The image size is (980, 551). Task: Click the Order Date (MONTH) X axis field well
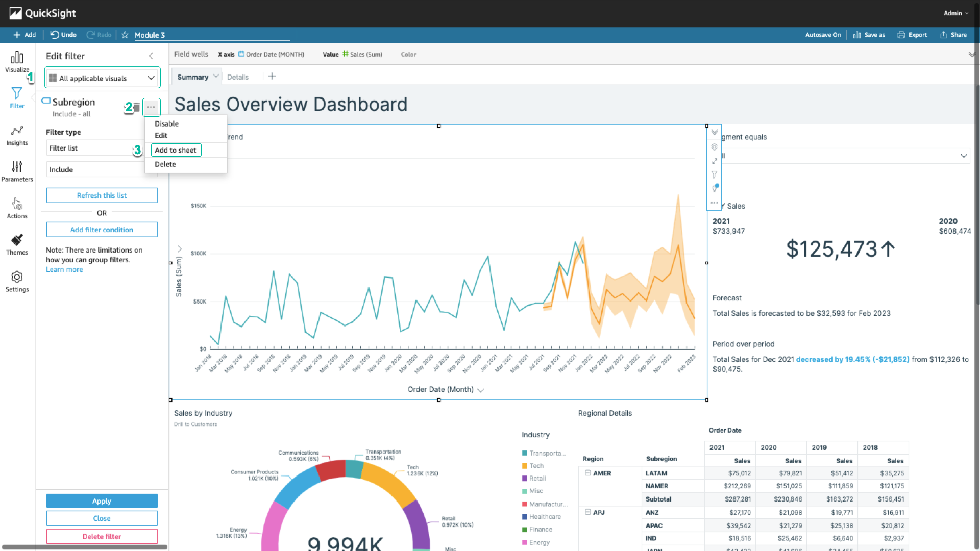[x=271, y=54]
